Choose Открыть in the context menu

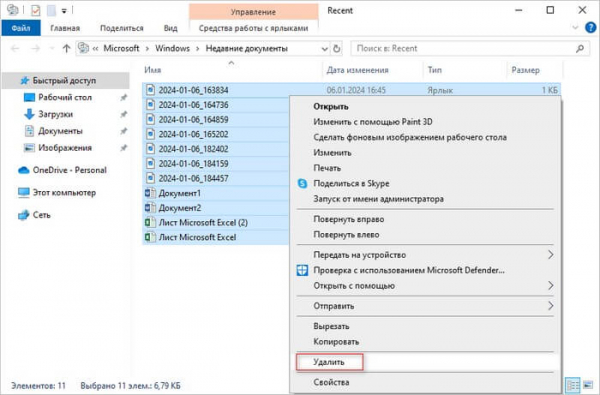pyautogui.click(x=331, y=106)
